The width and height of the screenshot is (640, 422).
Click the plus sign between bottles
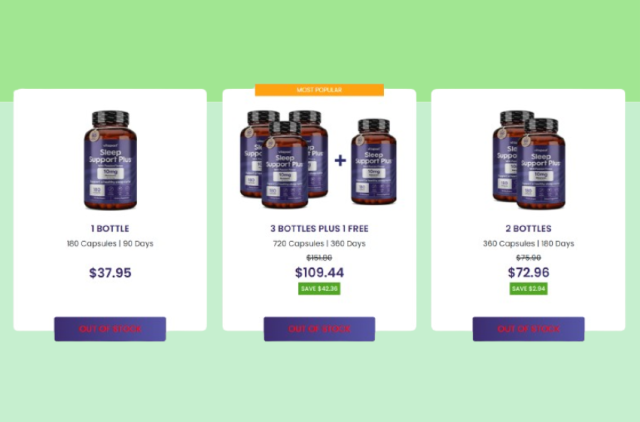[x=340, y=160]
